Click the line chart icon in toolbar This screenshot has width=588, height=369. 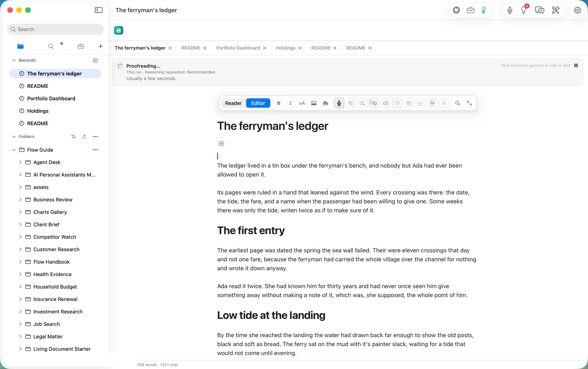pos(421,103)
